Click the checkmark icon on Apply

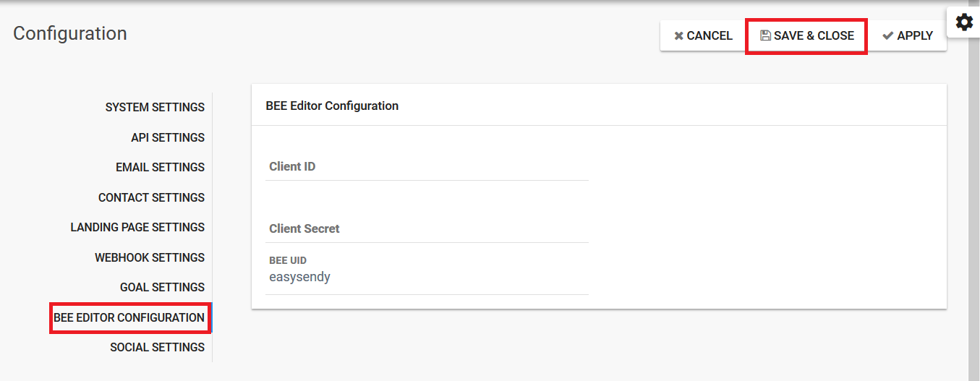[888, 35]
